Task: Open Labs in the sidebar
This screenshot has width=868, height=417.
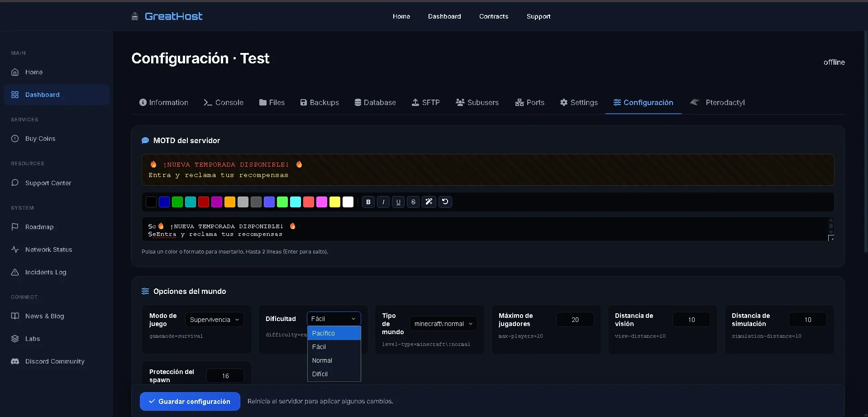Action: point(33,339)
